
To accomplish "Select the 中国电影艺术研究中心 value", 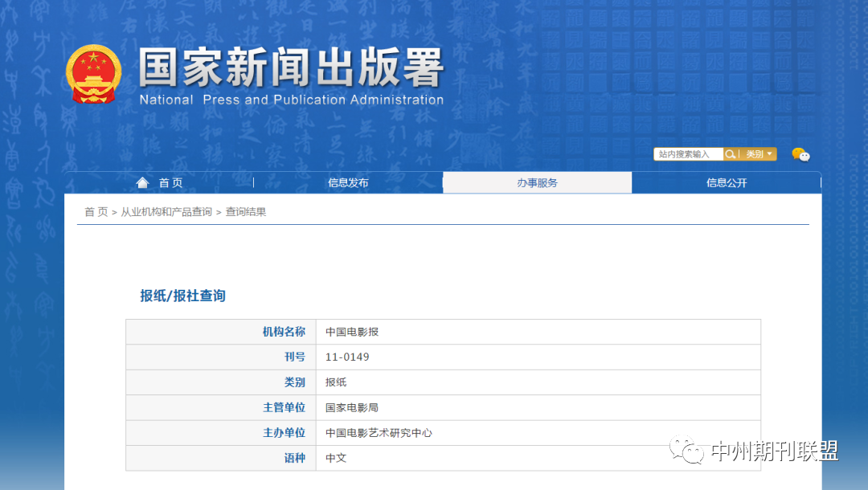I will (x=379, y=432).
